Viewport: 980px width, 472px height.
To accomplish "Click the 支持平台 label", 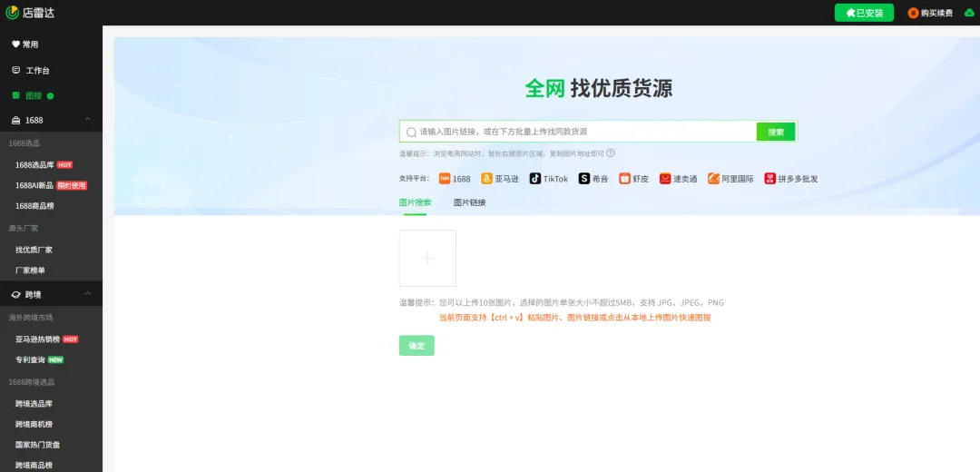I will pyautogui.click(x=415, y=179).
